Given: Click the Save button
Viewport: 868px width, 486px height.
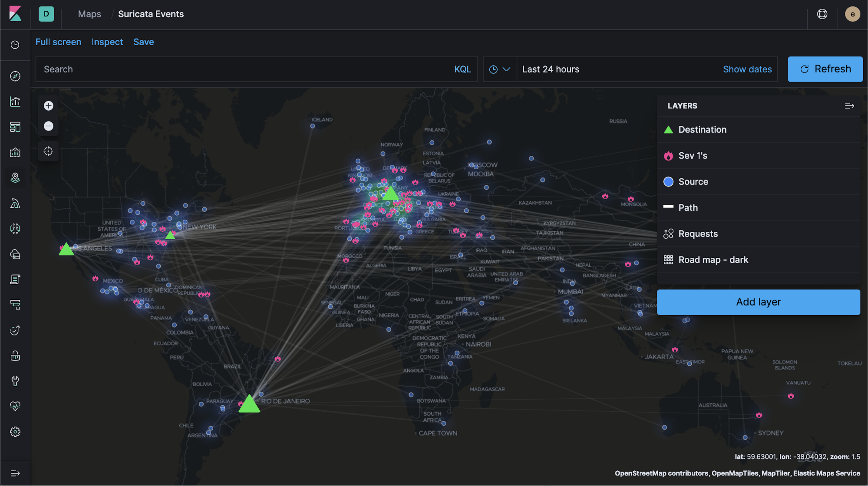Looking at the screenshot, I should point(144,42).
